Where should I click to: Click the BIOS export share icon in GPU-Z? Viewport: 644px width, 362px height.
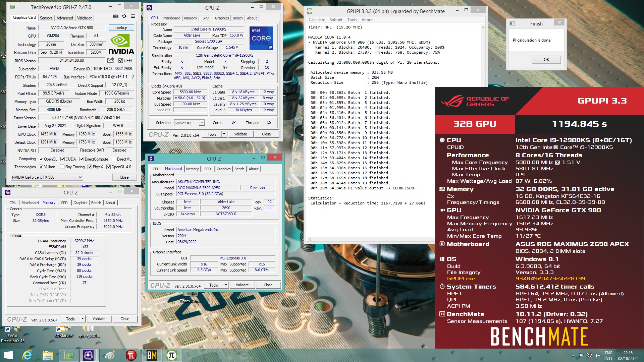(x=111, y=60)
